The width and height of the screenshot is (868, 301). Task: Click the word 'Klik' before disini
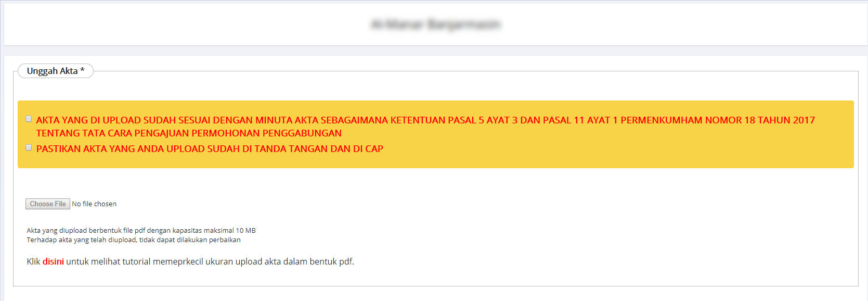33,261
